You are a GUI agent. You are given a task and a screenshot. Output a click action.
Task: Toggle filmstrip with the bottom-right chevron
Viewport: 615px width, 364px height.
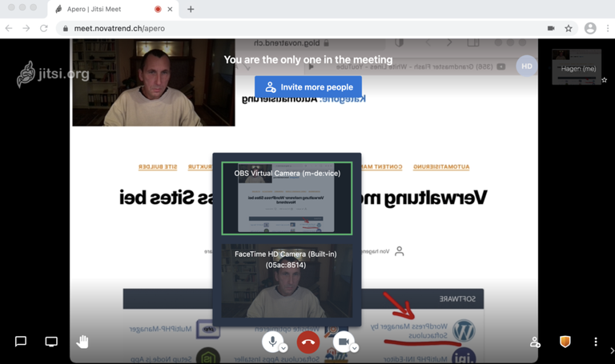(x=612, y=350)
